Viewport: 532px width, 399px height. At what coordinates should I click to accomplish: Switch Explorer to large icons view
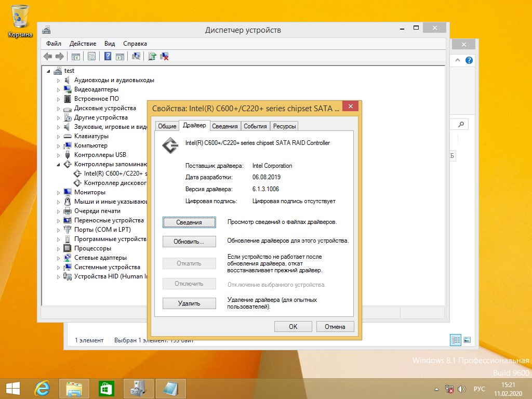pos(467,340)
